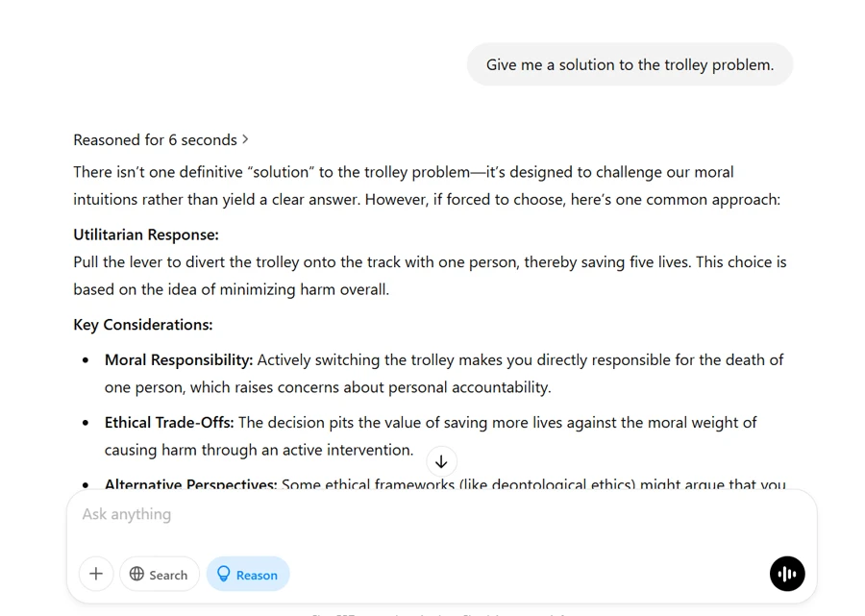Toggle the Reason mode button
865x616 pixels.
point(248,574)
